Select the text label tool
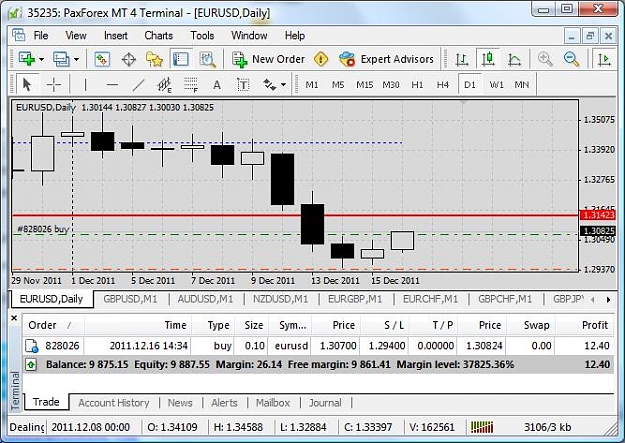Image resolution: width=625 pixels, height=443 pixels. pos(243,85)
